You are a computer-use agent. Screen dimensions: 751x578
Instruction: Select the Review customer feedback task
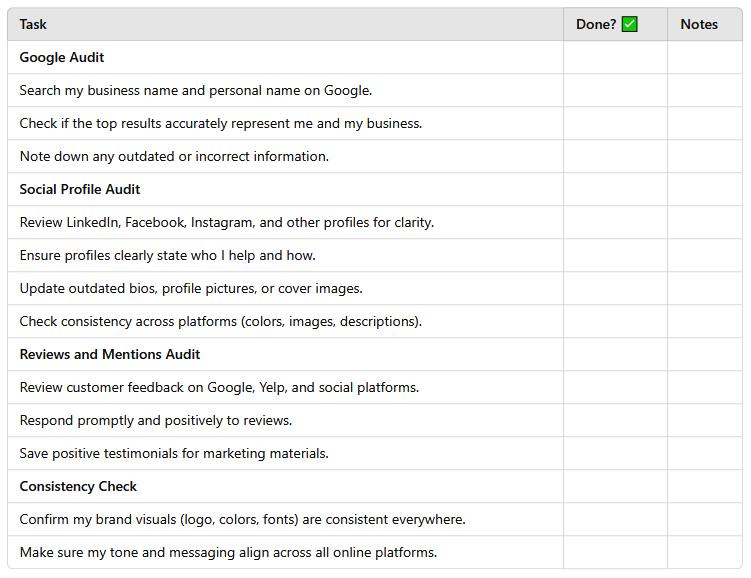click(x=219, y=387)
